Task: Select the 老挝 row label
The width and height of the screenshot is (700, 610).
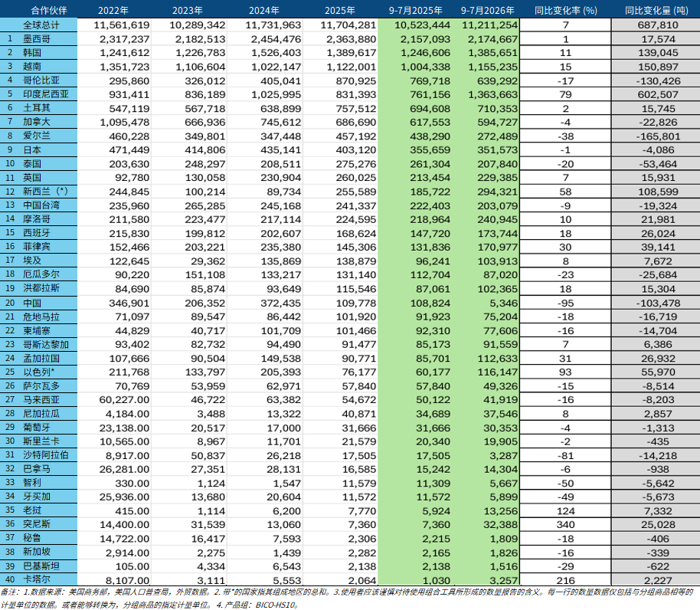Action: point(32,510)
